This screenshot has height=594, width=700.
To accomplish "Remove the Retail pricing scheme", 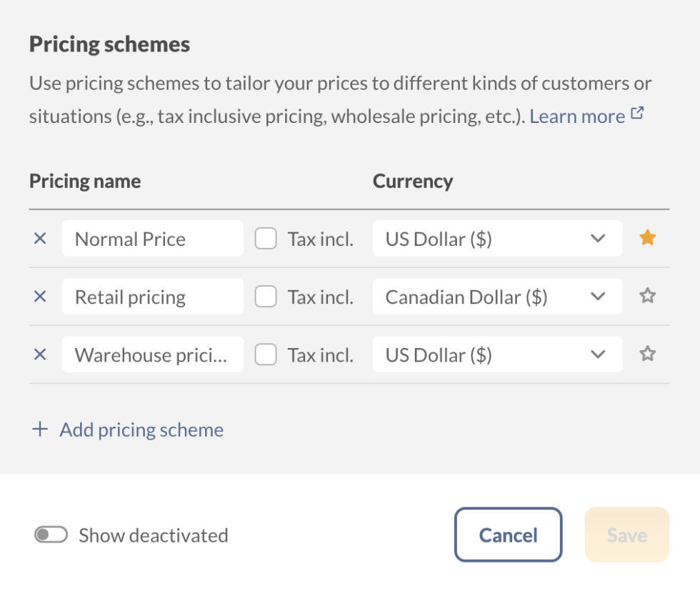I will click(x=39, y=296).
